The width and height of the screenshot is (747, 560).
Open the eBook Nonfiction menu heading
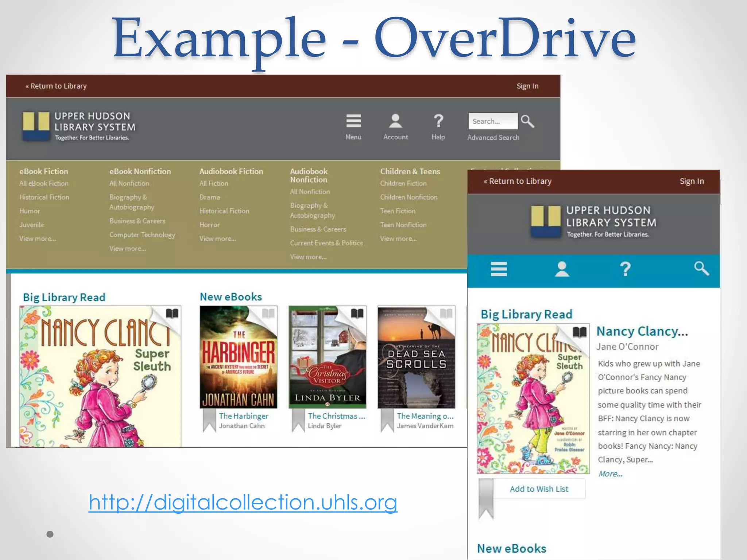pyautogui.click(x=140, y=171)
